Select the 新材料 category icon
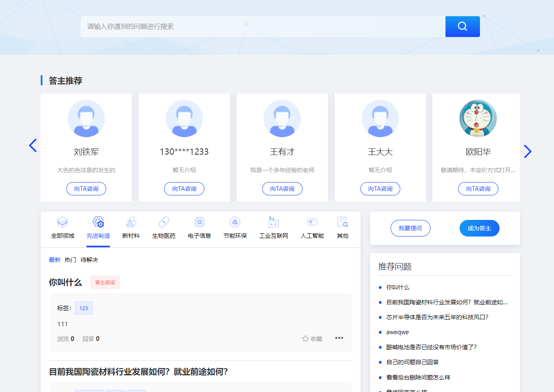 (x=131, y=222)
